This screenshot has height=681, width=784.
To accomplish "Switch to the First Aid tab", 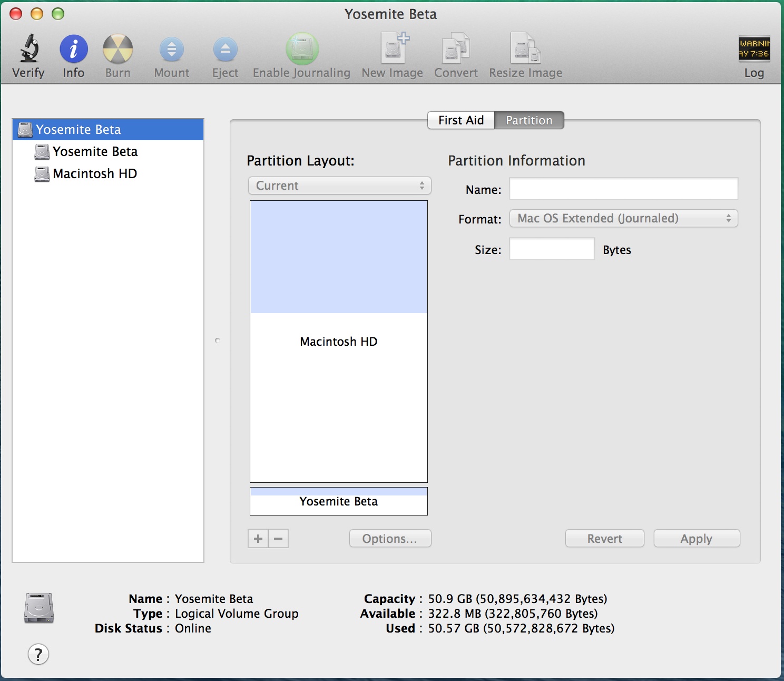I will (461, 120).
